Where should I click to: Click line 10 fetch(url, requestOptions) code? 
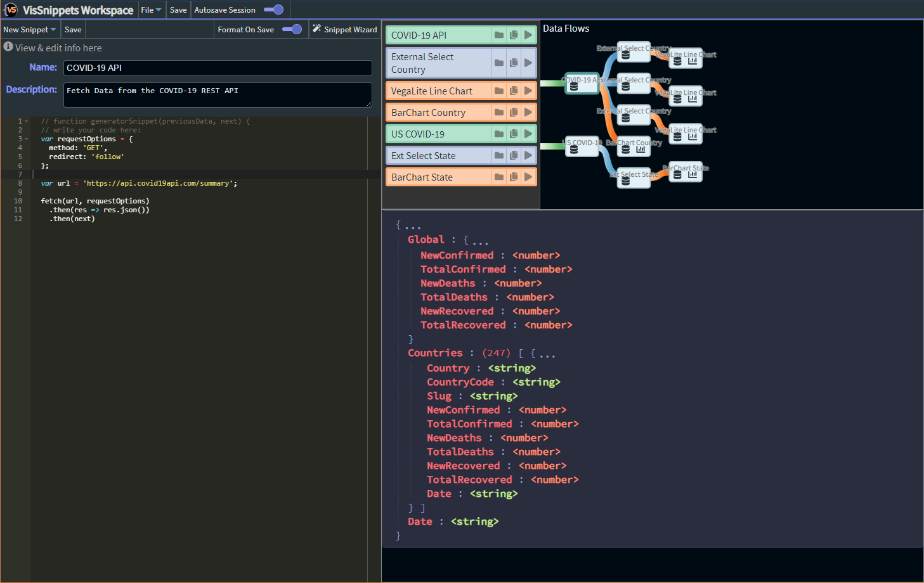point(95,201)
